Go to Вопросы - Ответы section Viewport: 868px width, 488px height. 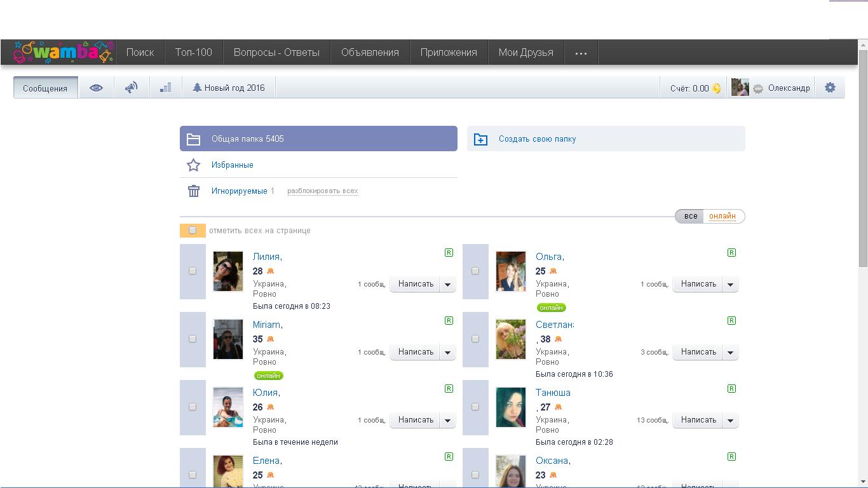276,53
